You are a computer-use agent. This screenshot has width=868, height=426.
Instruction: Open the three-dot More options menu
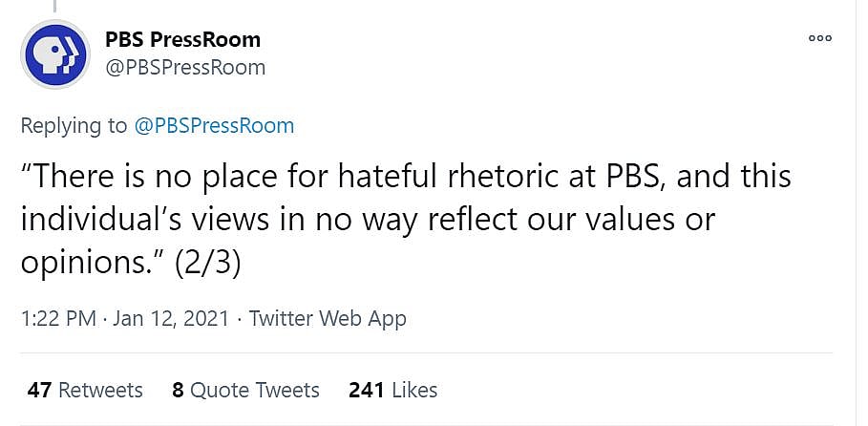[820, 38]
